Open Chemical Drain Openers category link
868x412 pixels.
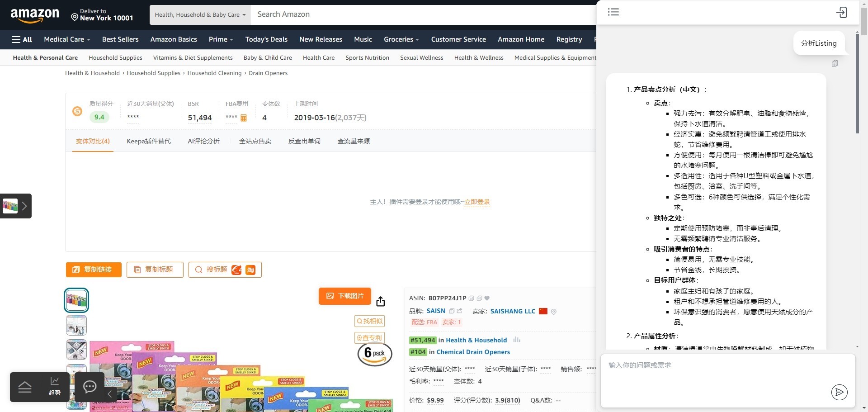pos(473,352)
